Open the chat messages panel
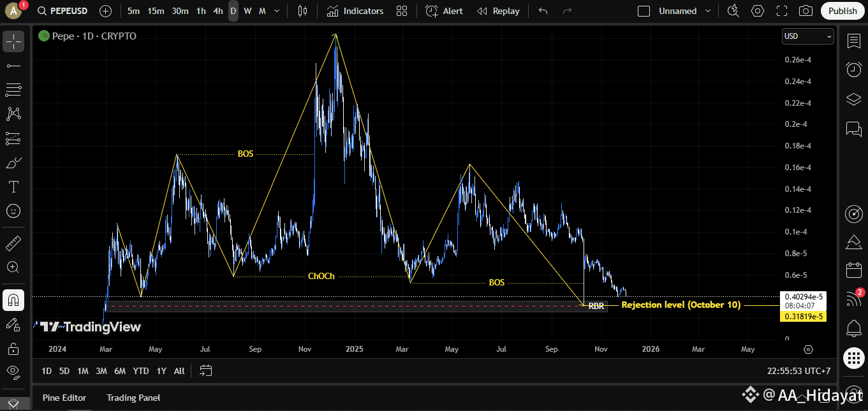The image size is (868, 411). 853,129
